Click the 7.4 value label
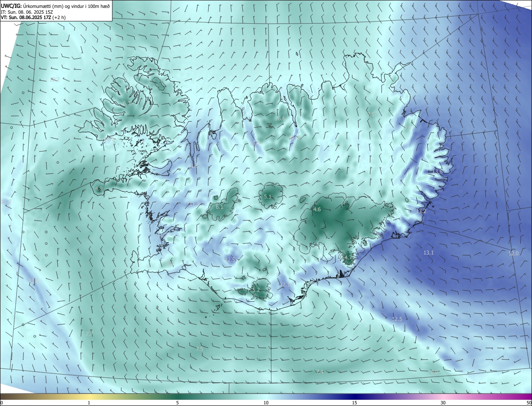 [319, 372]
